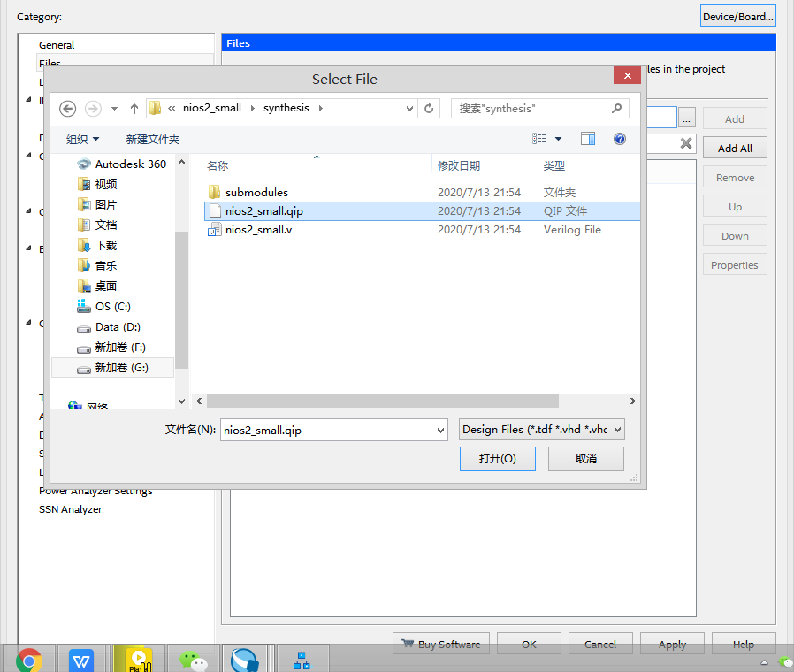Go up one folder level
The height and width of the screenshot is (672, 794).
click(134, 109)
